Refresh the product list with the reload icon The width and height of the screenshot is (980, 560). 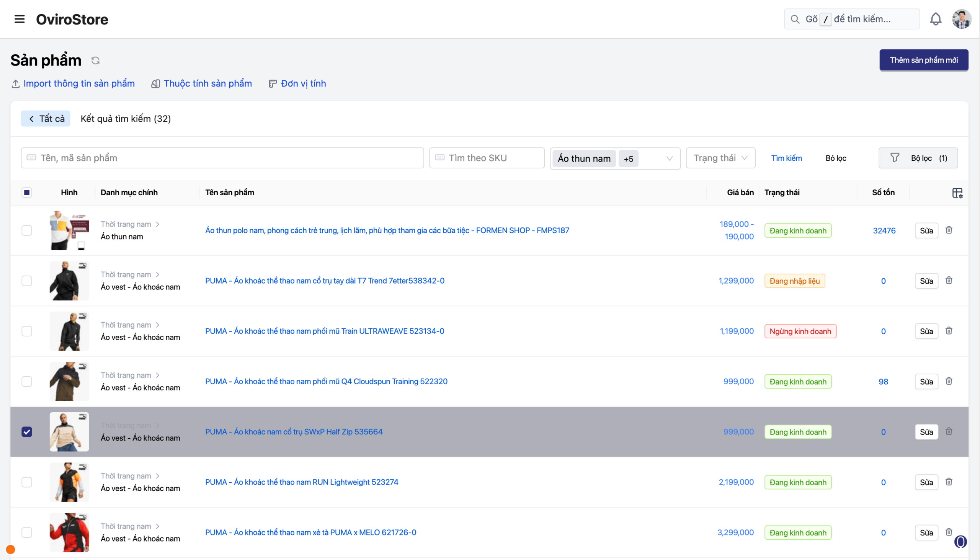click(95, 60)
